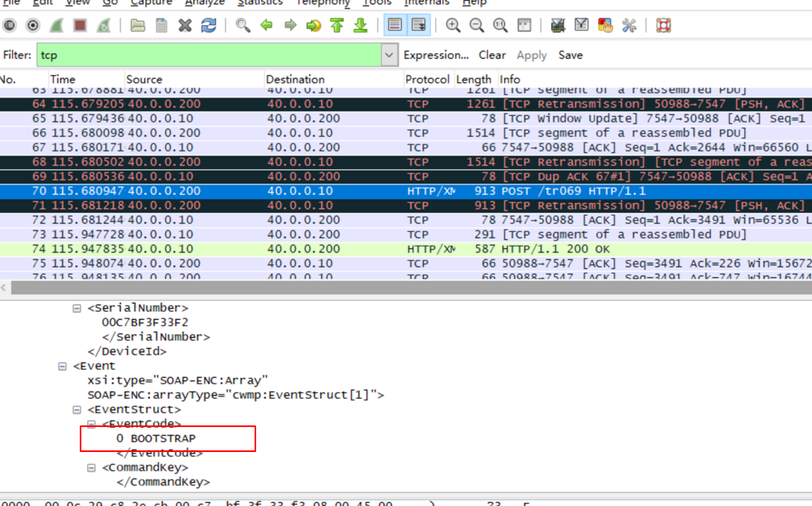
Task: Go forward in packet history
Action: (x=290, y=25)
